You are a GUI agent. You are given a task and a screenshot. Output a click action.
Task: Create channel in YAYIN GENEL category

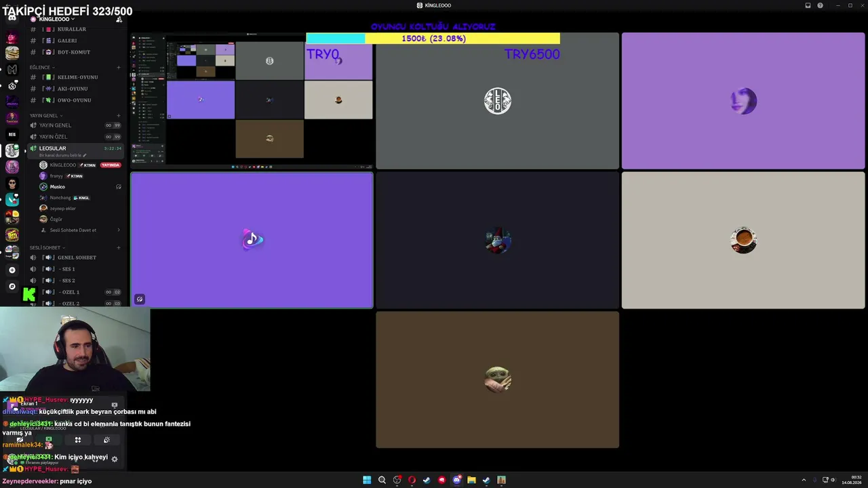pyautogui.click(x=119, y=115)
